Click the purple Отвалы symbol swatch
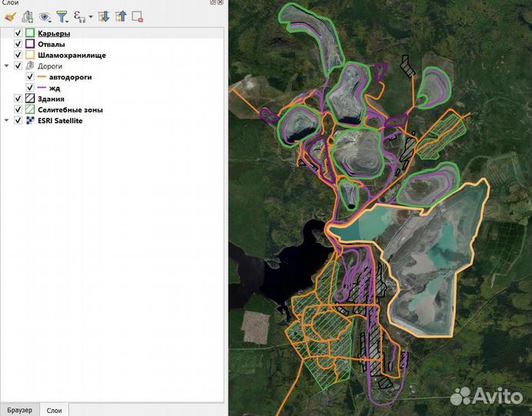This screenshot has width=532, height=416. 30,44
